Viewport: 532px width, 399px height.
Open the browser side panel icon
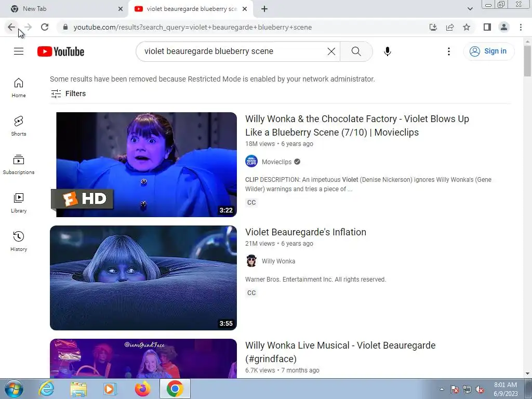tap(487, 27)
